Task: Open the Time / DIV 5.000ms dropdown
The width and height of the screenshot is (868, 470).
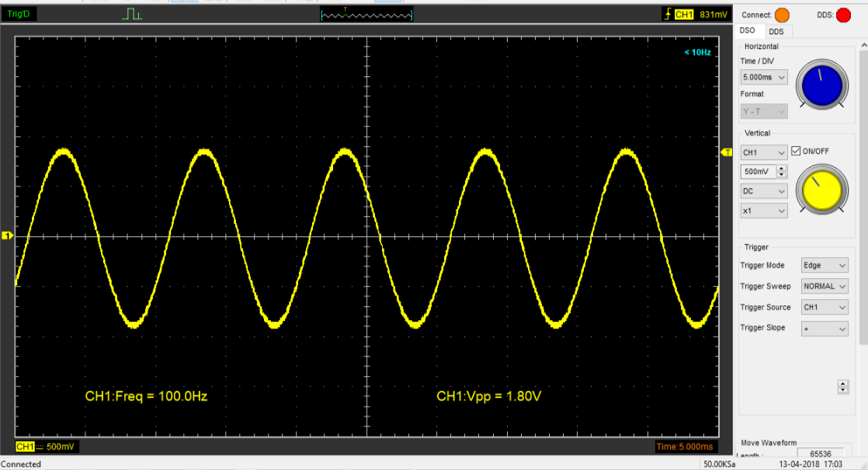Action: (764, 77)
